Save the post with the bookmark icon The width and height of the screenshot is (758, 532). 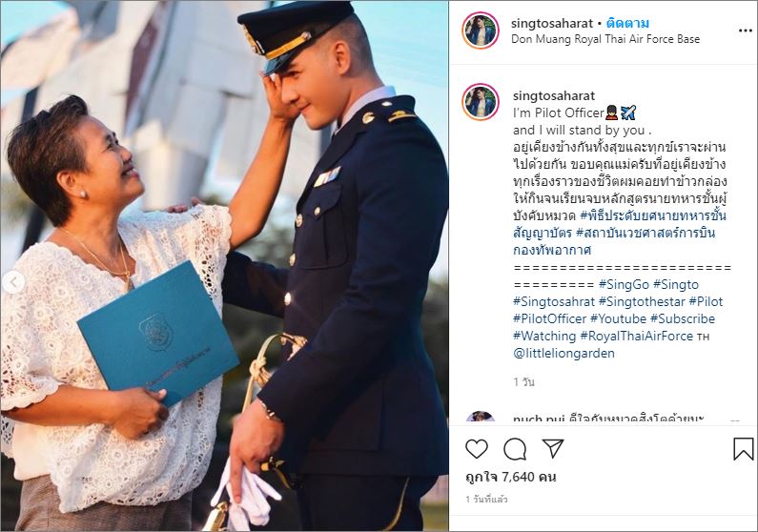pos(743,449)
